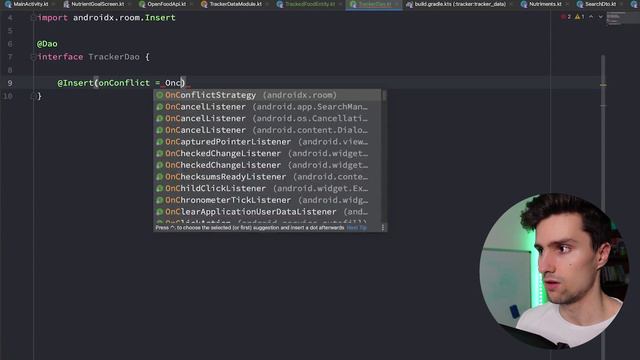The height and width of the screenshot is (360, 640).
Task: Choose OnCancelListener from android.app.SearchManager
Action: pos(267,107)
